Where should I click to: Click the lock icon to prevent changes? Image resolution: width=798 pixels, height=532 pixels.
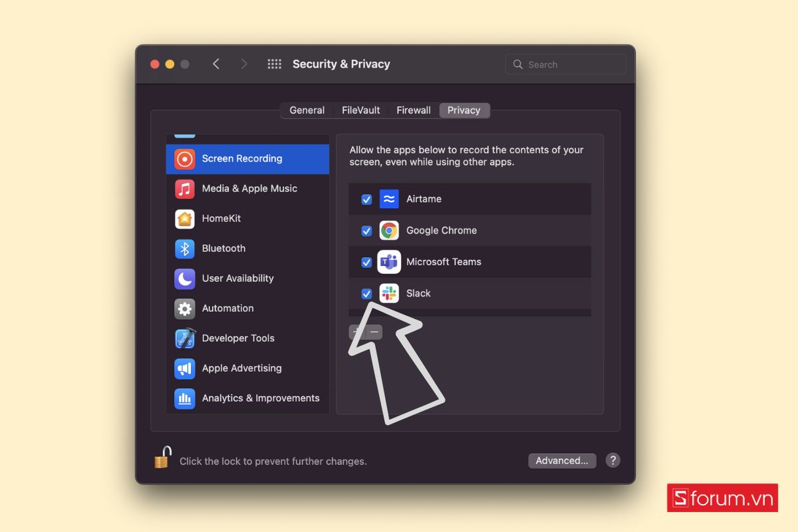click(162, 458)
